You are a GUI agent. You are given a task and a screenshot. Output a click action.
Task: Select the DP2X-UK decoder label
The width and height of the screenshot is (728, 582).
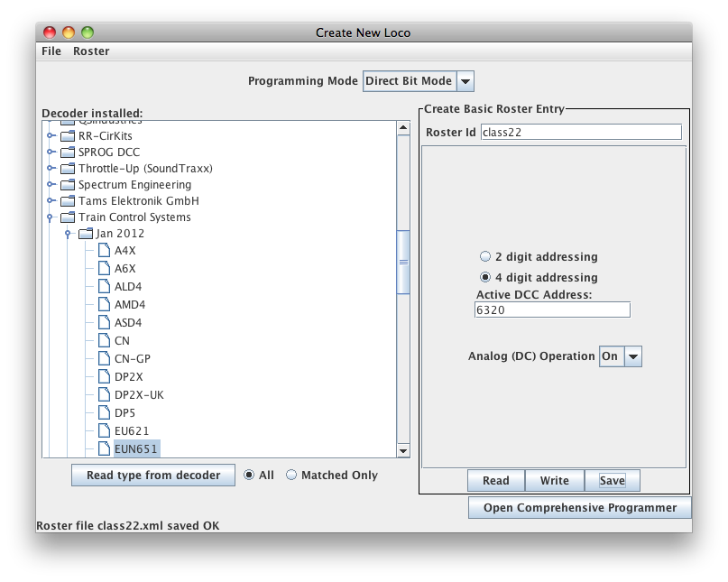[x=139, y=395]
